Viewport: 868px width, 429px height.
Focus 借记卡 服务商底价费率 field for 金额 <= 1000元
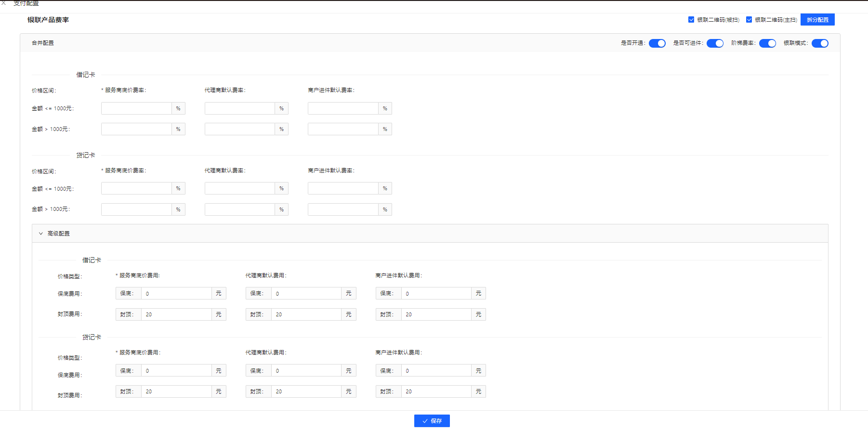point(136,108)
